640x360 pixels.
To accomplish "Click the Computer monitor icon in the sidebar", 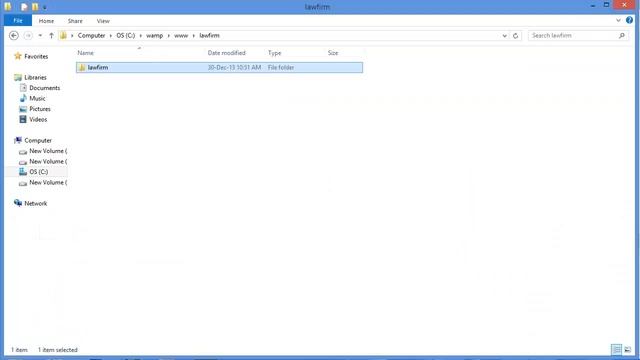I will (x=18, y=140).
